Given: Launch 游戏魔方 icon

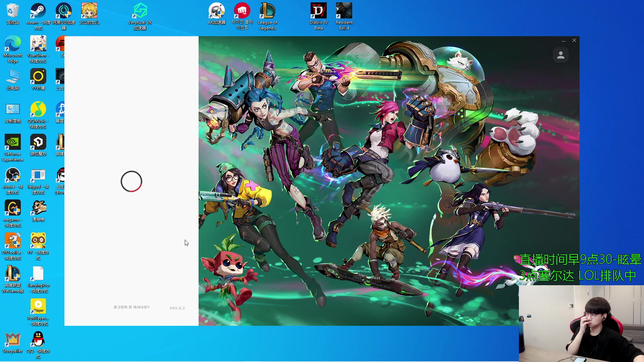Looking at the screenshot, I should (x=38, y=145).
